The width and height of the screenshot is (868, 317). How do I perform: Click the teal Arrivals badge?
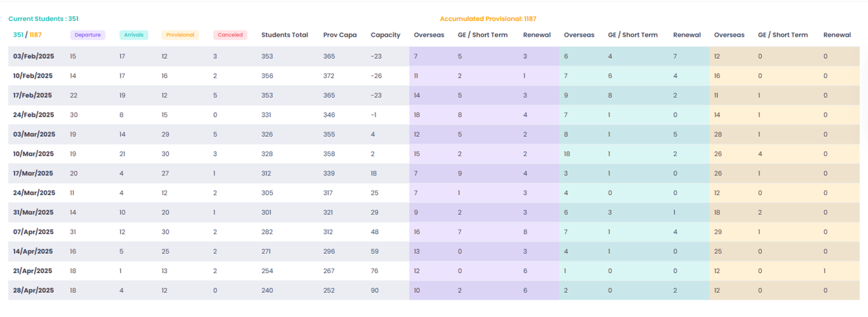pyautogui.click(x=133, y=35)
